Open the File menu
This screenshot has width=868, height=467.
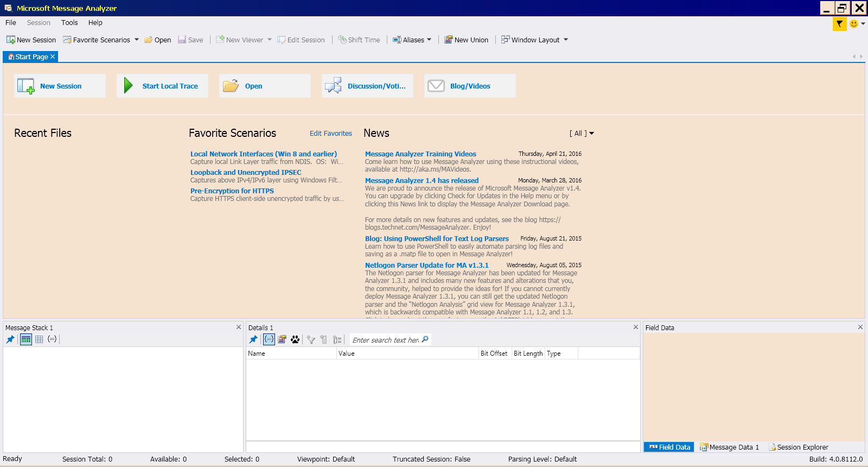[x=11, y=23]
